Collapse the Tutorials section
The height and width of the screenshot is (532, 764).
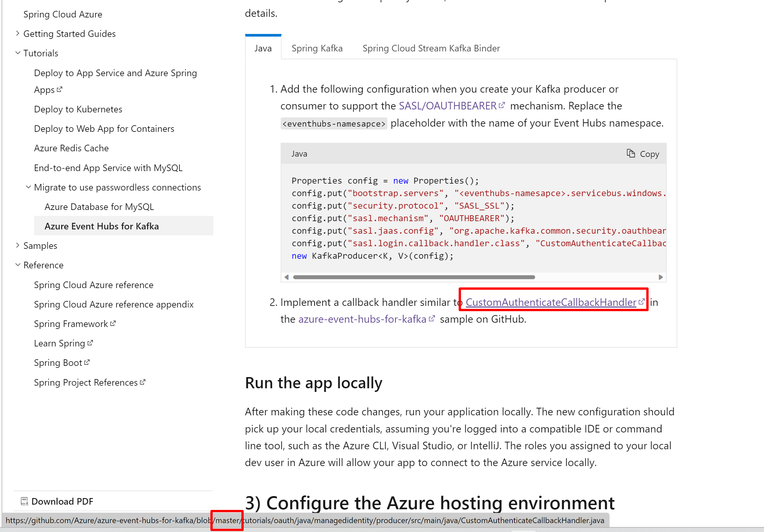[17, 53]
